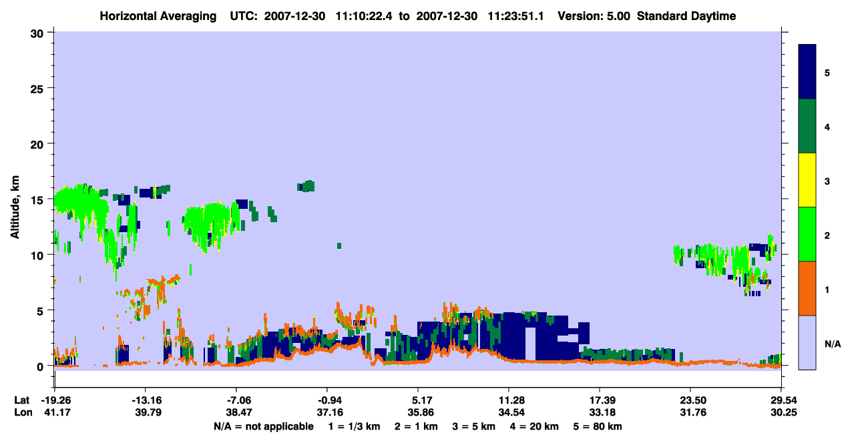This screenshot has height=445, width=868.
Task: Click the altitude tick label 20
Action: point(39,144)
